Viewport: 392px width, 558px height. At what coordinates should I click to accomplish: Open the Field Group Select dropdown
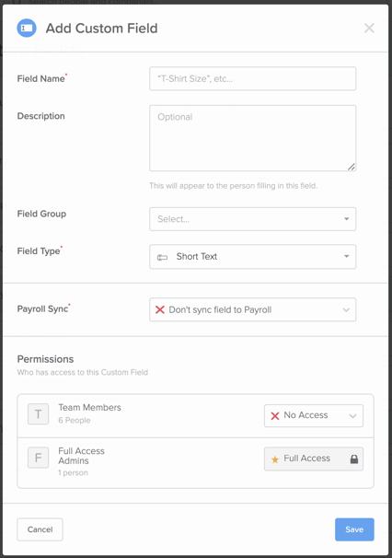click(x=252, y=219)
